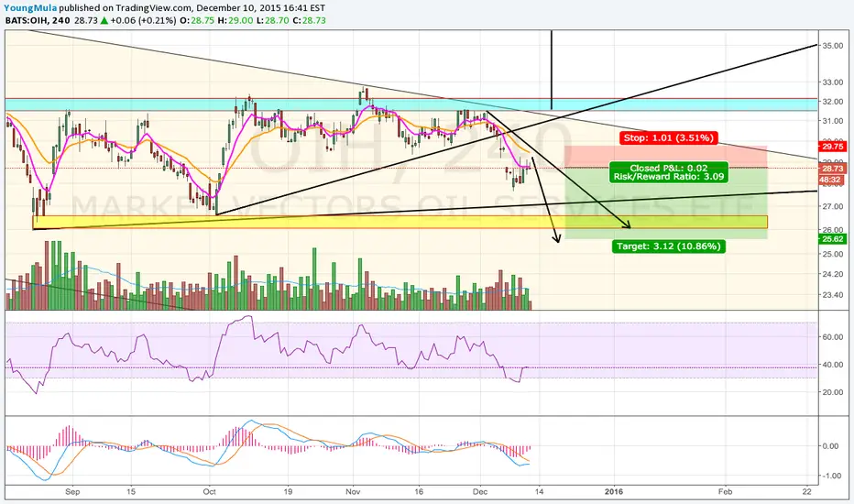This screenshot has height=504, width=854.
Task: Click the Dec date on time axis
Action: coord(480,491)
